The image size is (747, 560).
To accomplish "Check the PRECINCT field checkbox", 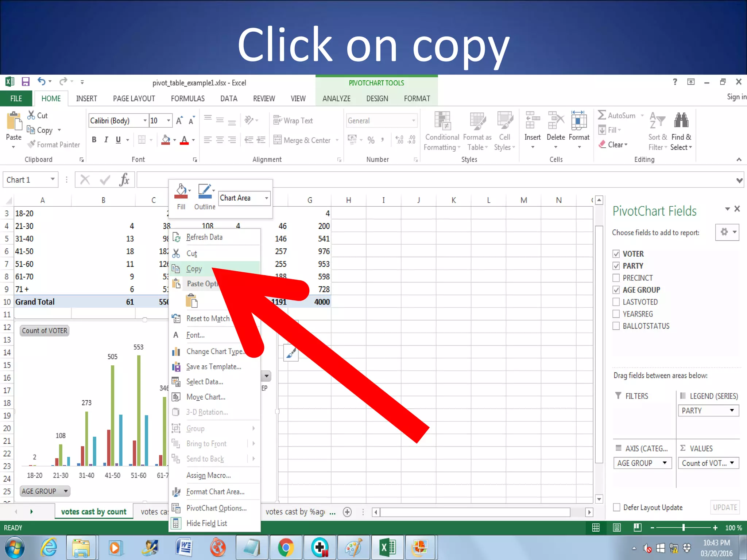I will coord(616,278).
